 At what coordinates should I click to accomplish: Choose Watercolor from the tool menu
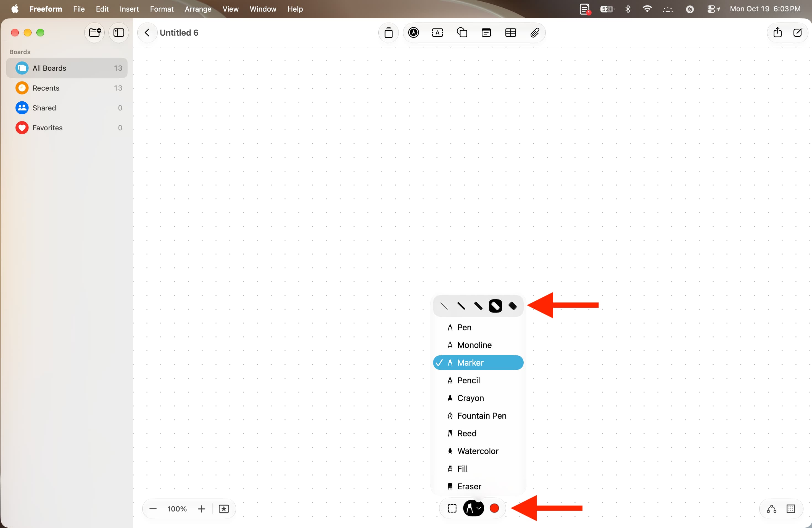478,451
